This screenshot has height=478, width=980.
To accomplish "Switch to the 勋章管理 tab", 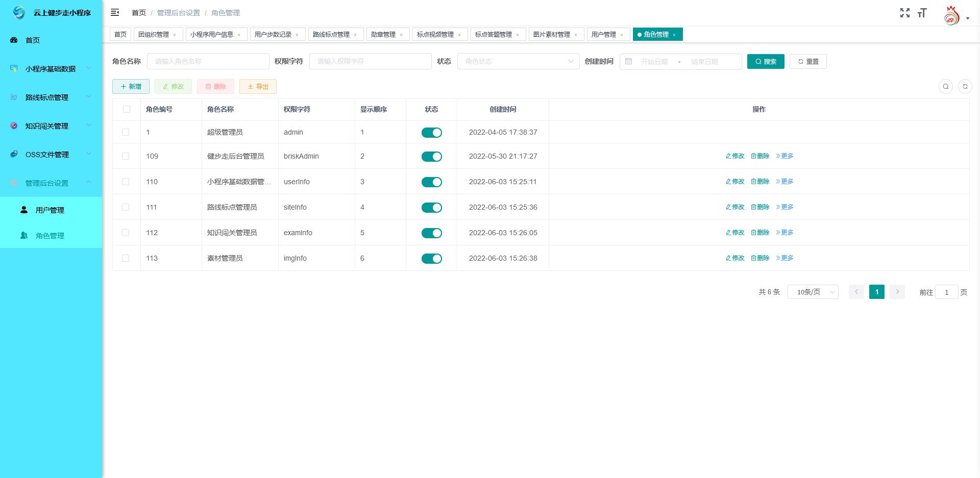I will (x=383, y=34).
